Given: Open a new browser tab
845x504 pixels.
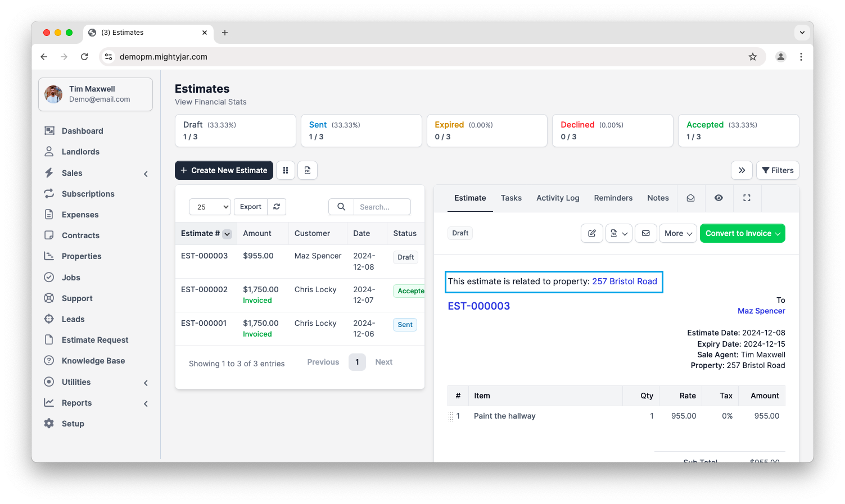Looking at the screenshot, I should [x=225, y=33].
